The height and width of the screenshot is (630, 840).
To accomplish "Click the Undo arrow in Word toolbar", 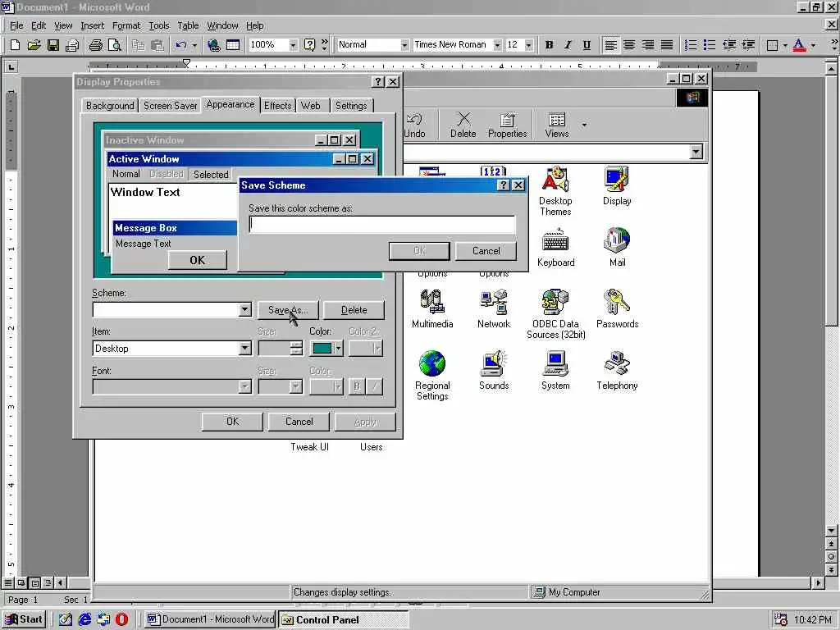I will click(181, 45).
